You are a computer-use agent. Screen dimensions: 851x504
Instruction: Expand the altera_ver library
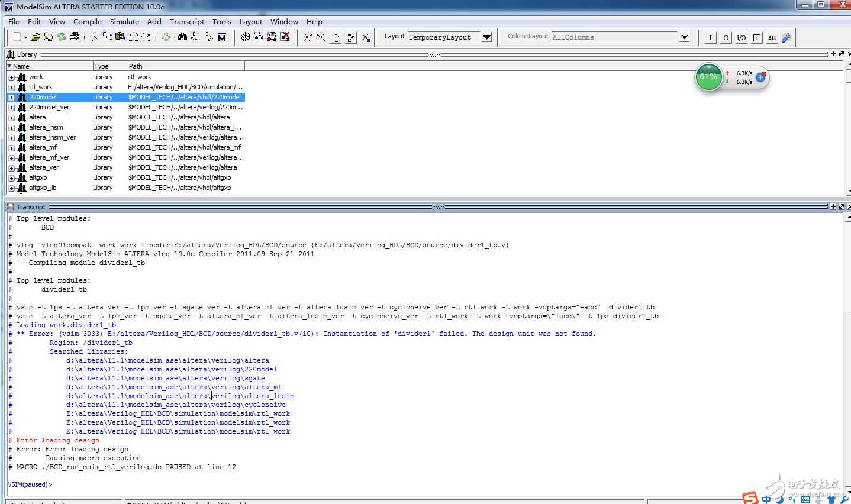pyautogui.click(x=11, y=168)
